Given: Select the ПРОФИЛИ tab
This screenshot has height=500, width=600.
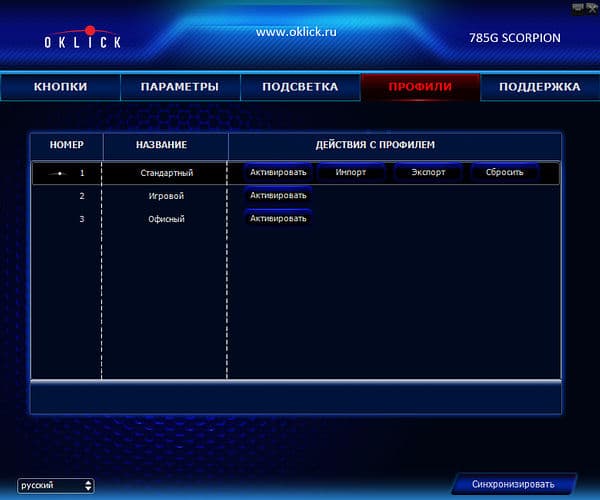Looking at the screenshot, I should (420, 87).
